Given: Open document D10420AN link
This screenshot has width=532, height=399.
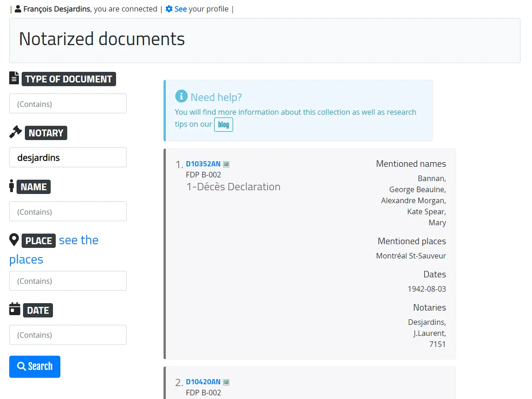Looking at the screenshot, I should [x=203, y=381].
